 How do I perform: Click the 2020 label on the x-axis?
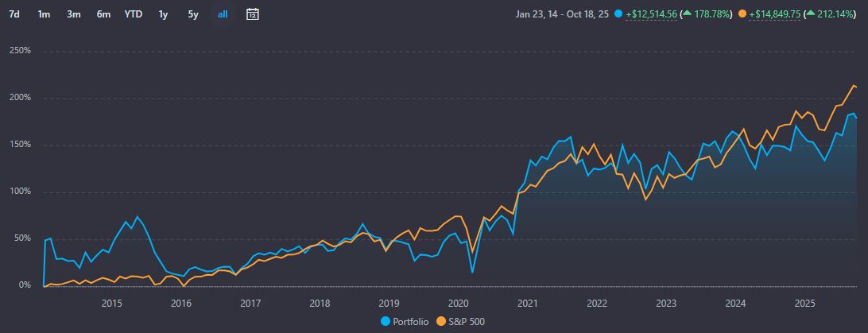[x=459, y=302]
